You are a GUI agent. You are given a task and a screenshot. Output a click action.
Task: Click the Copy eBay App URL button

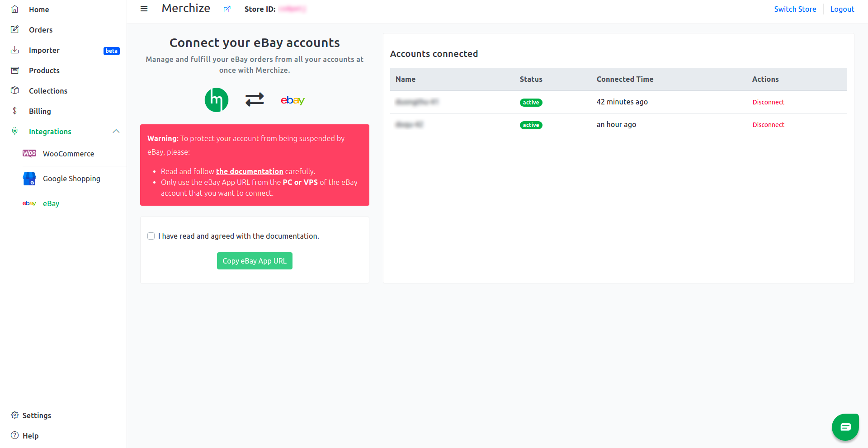click(x=255, y=261)
